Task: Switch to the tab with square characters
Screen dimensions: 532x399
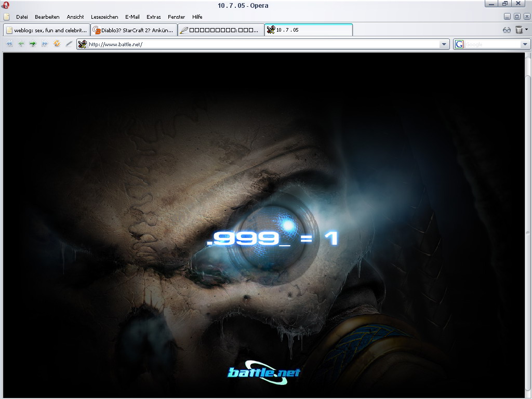Action: coord(221,30)
